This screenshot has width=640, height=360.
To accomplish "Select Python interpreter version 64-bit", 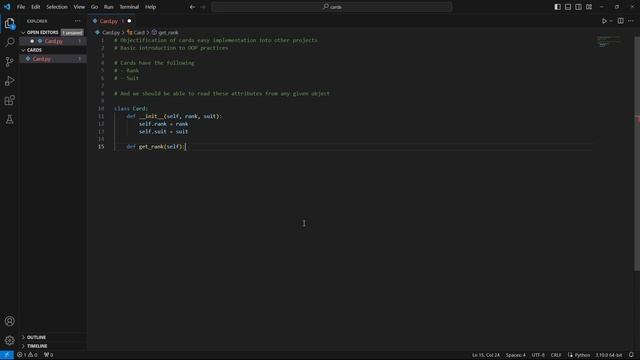I will [609, 355].
